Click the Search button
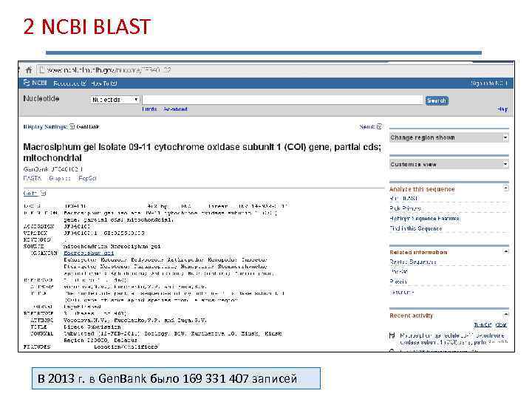 pyautogui.click(x=437, y=100)
